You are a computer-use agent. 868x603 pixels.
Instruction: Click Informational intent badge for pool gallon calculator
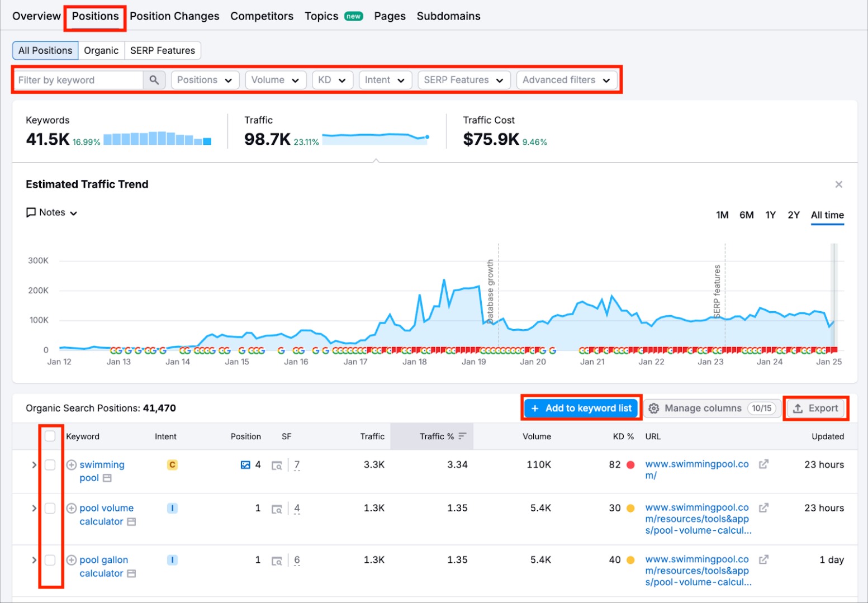point(172,560)
